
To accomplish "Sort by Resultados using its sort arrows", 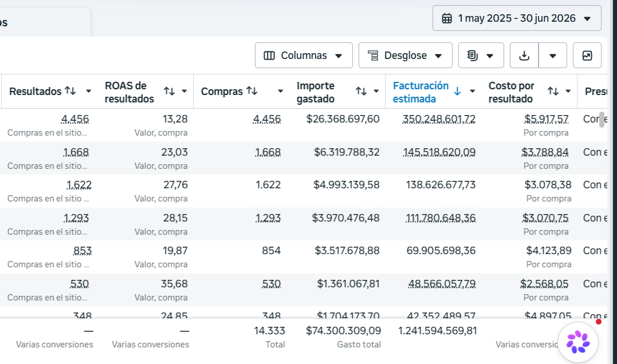I will coord(70,91).
